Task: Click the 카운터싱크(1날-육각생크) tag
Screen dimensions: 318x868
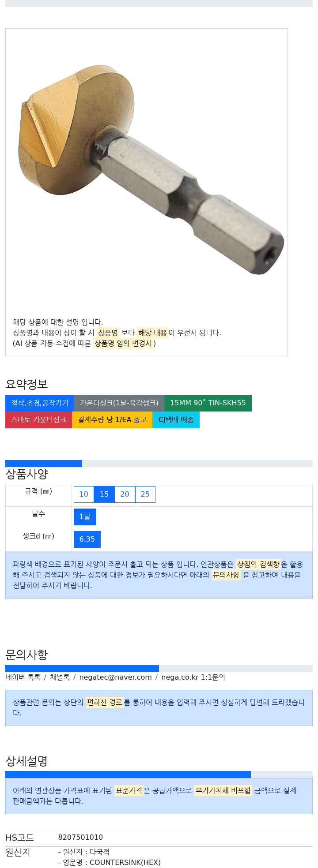Action: click(119, 403)
